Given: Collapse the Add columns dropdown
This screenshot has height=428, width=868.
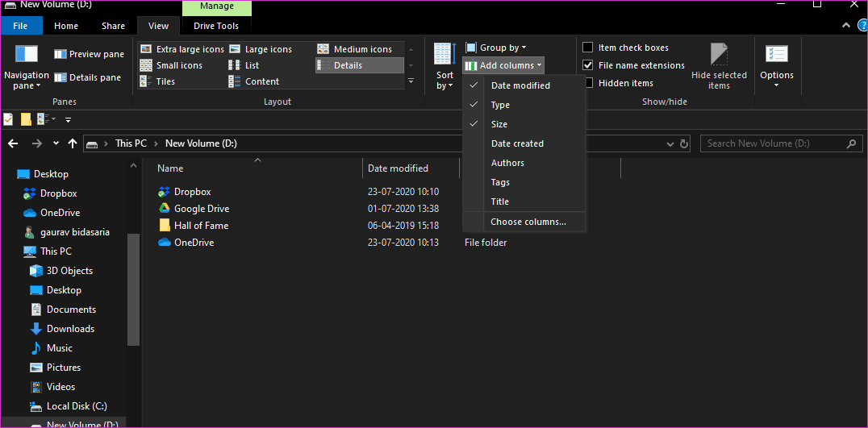Looking at the screenshot, I should (x=503, y=65).
